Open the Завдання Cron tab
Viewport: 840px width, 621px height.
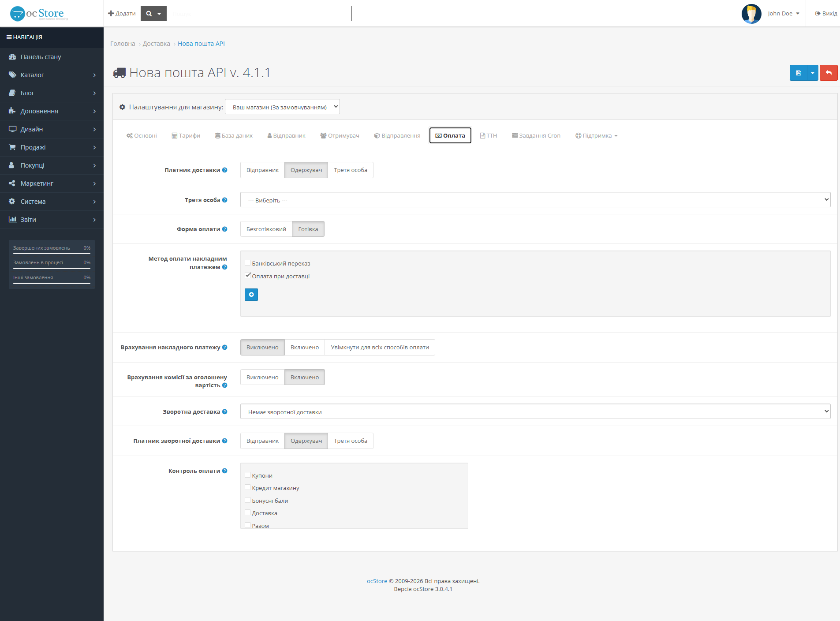pyautogui.click(x=536, y=136)
